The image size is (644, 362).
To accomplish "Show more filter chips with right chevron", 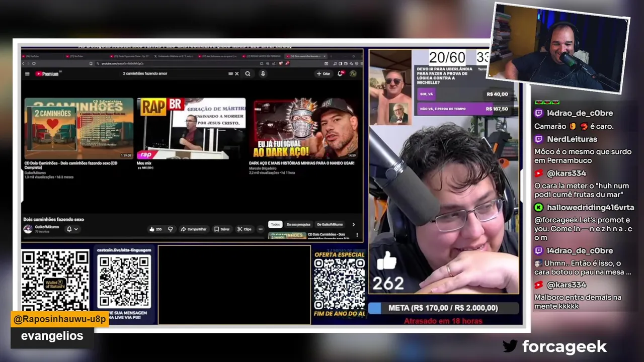I will (x=353, y=224).
